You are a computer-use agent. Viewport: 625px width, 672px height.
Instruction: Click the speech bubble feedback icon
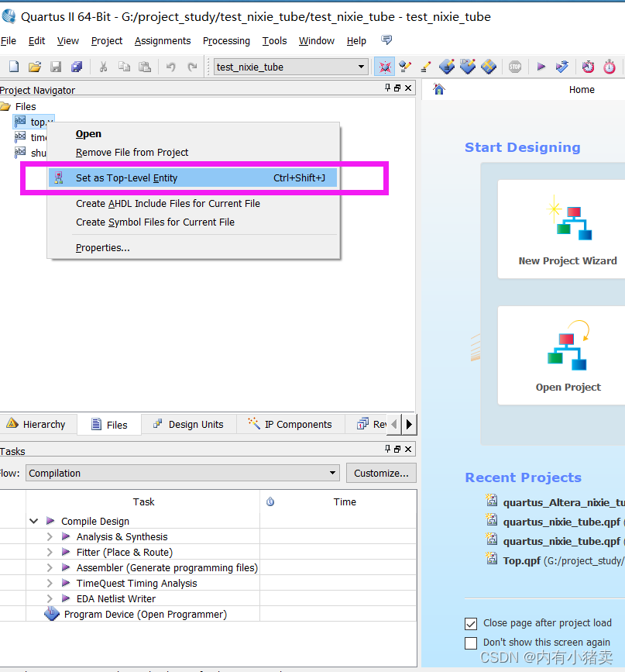pyautogui.click(x=386, y=40)
